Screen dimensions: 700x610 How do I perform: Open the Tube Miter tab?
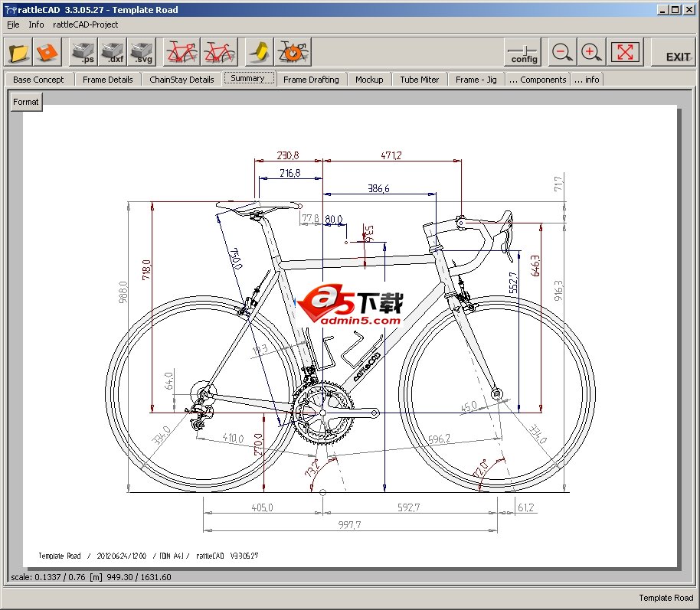[420, 80]
